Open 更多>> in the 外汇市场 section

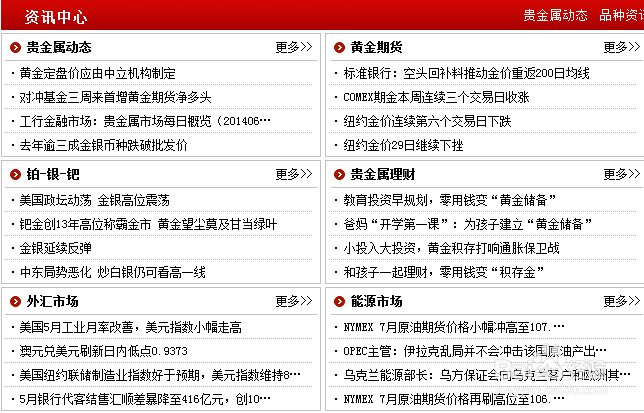coord(294,301)
